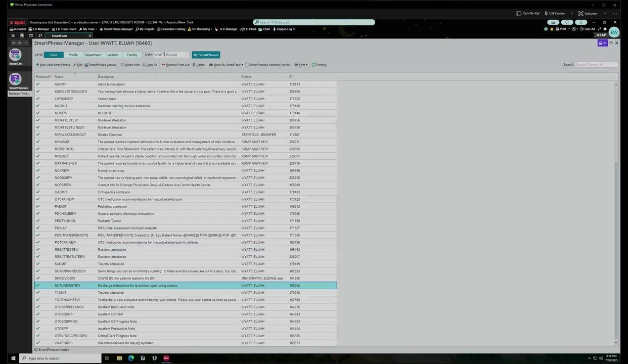Click the Delete trash button

pos(198,65)
